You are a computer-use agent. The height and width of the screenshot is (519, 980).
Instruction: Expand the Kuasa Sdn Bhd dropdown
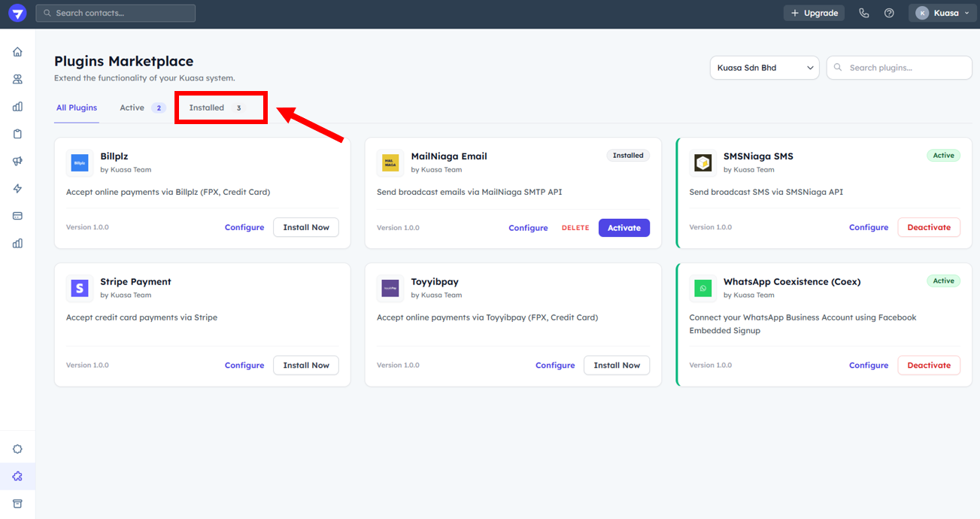pos(764,68)
